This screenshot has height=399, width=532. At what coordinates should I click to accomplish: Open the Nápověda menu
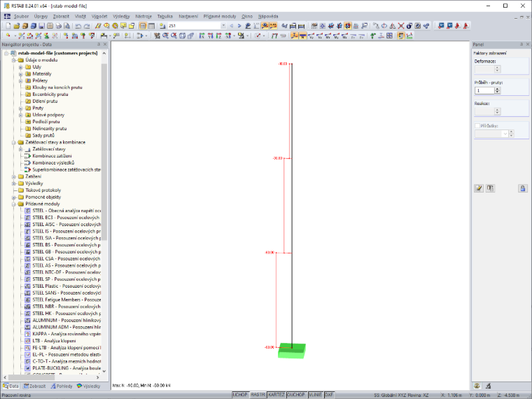(268, 16)
